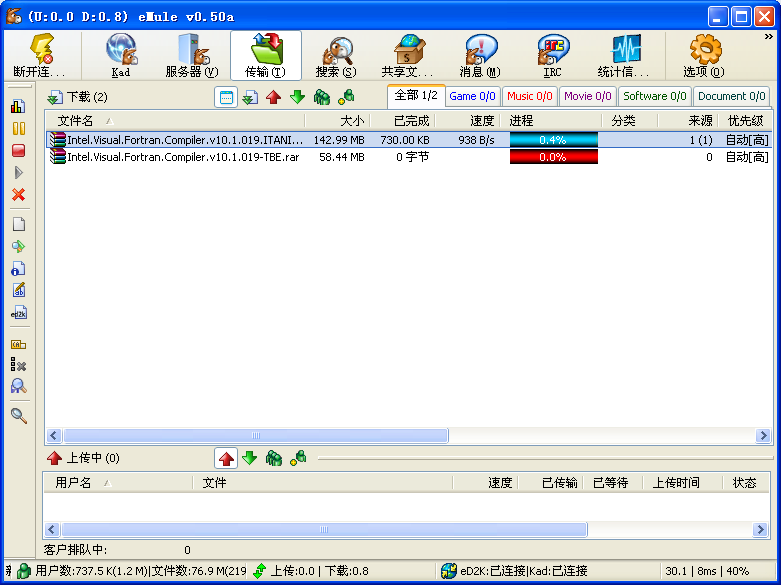
Task: Click the page with green arrow icon
Action: [18, 246]
